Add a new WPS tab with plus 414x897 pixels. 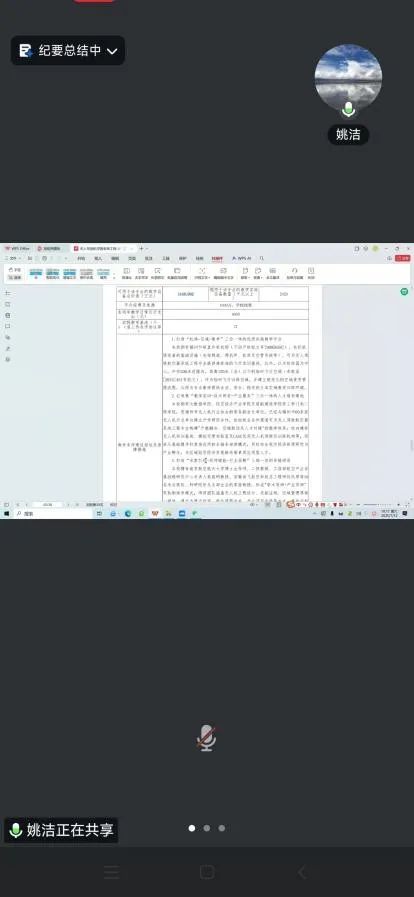click(x=141, y=249)
